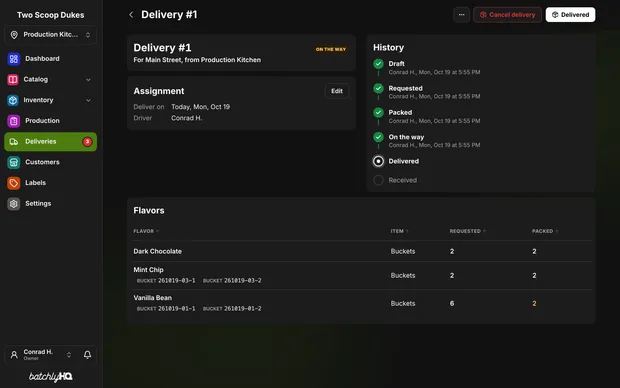This screenshot has width=620, height=388.
Task: Click the ON THE WAY status badge
Action: pos(331,49)
